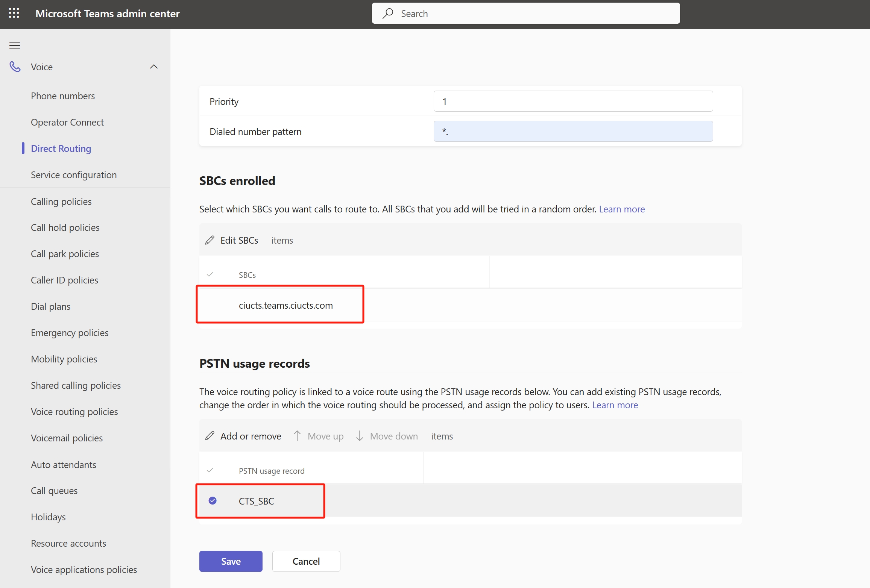Image resolution: width=870 pixels, height=588 pixels.
Task: Collapse navigation with hamburger menu icon
Action: (15, 45)
